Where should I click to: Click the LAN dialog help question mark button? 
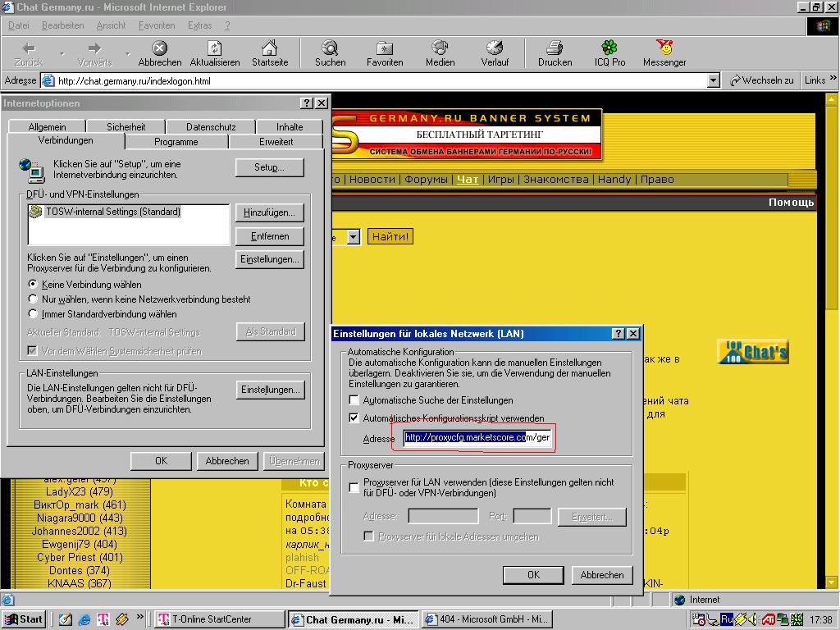pos(619,333)
